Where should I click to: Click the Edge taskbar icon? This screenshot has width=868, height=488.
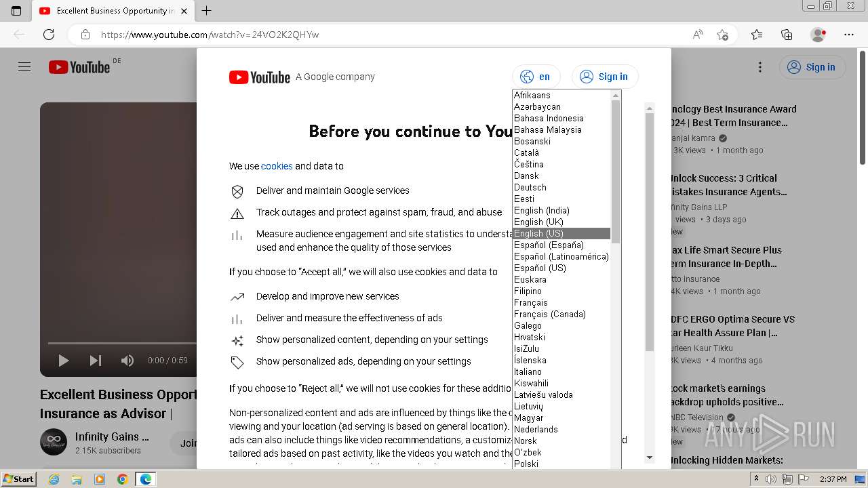coord(146,479)
